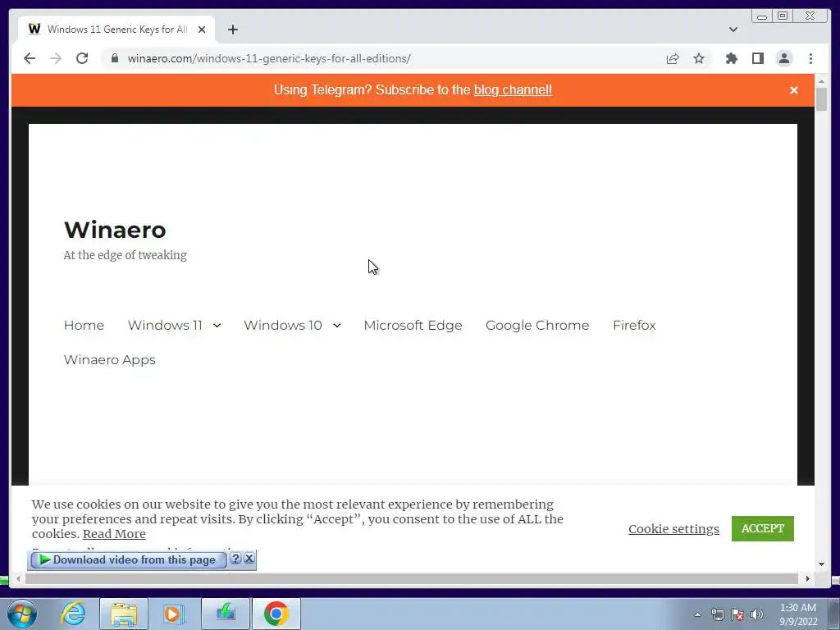Close the Windows 11 Generic Keys tab

coord(202,30)
